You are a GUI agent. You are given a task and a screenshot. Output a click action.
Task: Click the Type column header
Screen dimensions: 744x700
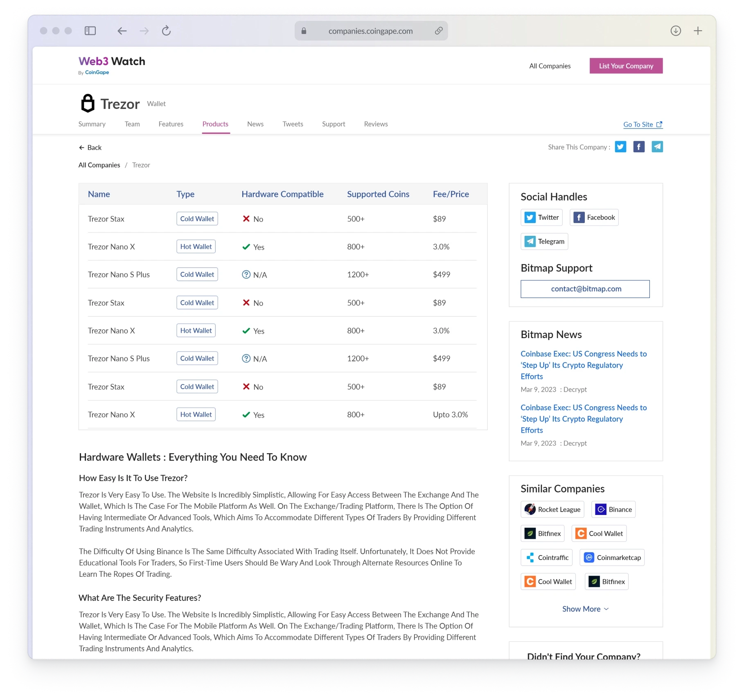click(x=185, y=194)
